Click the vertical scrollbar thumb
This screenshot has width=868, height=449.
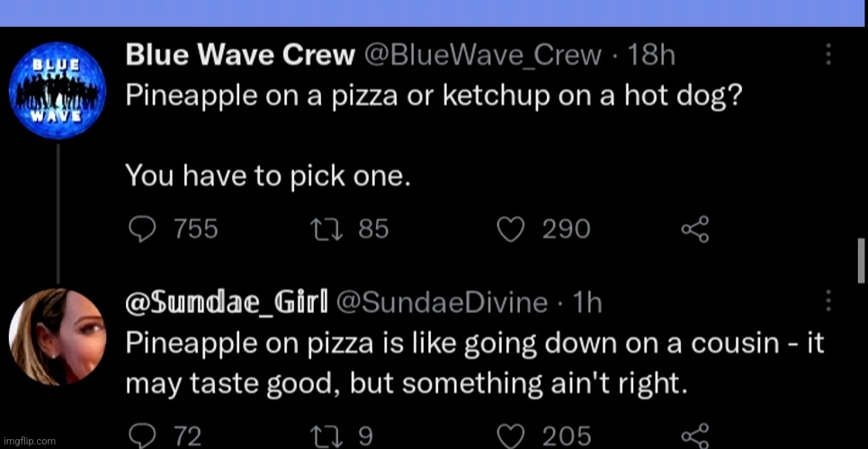coord(862,261)
